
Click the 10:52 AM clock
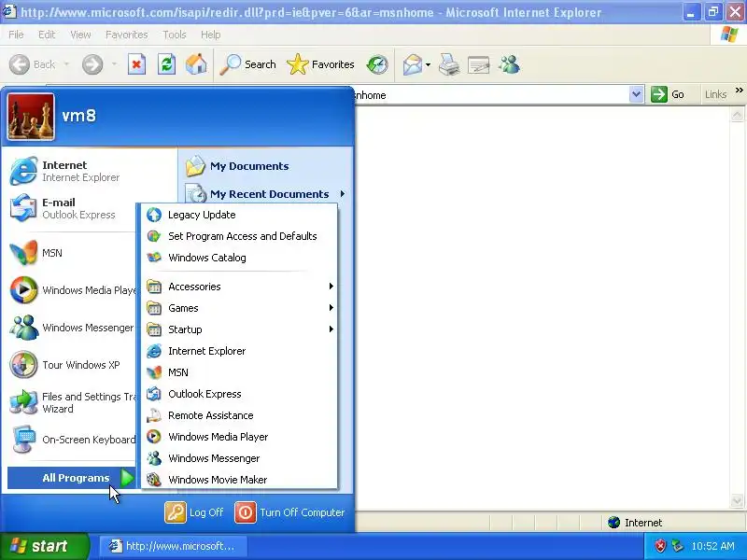(712, 546)
